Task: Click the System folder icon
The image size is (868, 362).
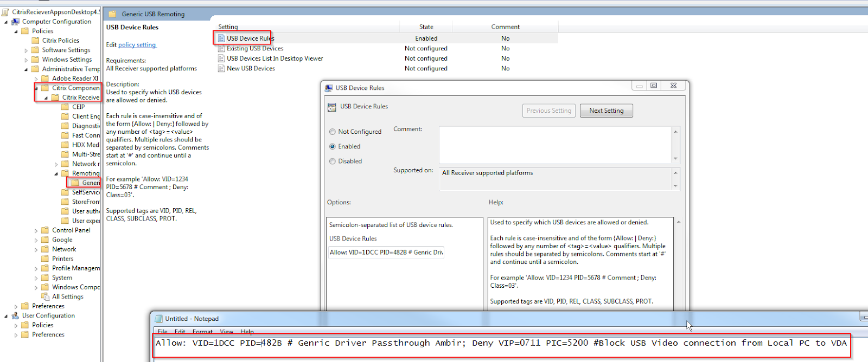Action: [46, 277]
